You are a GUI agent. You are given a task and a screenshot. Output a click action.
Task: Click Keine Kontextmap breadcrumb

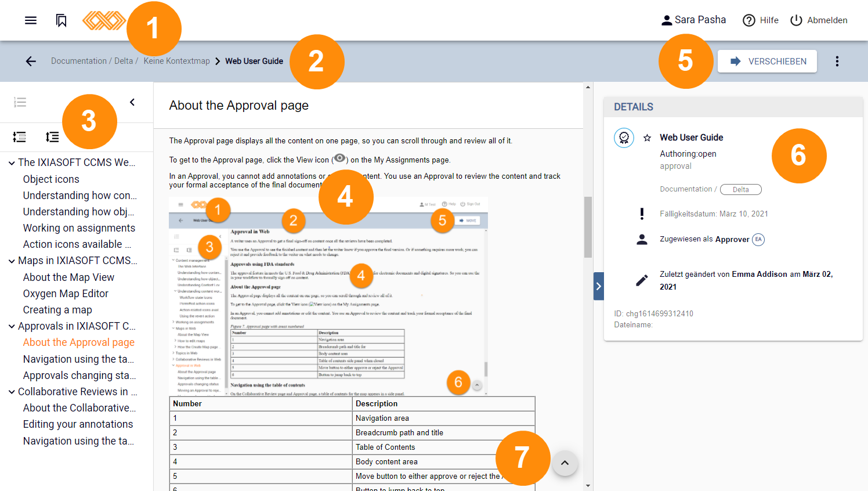pyautogui.click(x=177, y=61)
